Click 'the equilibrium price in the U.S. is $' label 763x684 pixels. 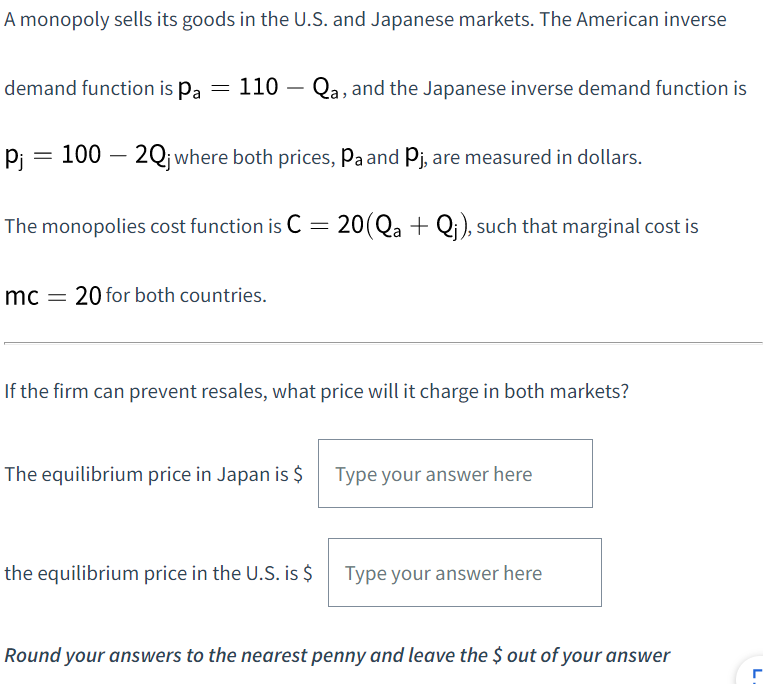pyautogui.click(x=158, y=573)
